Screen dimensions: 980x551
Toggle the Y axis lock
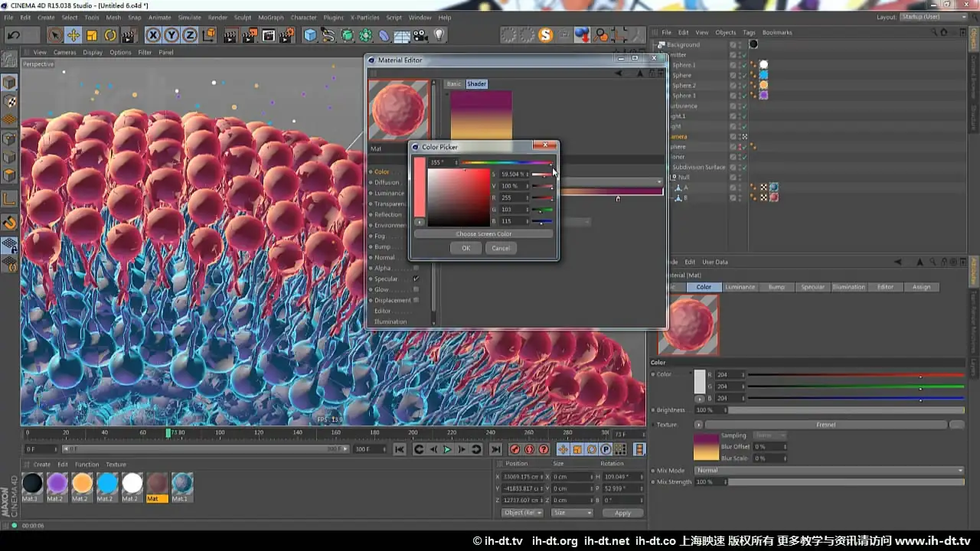(x=171, y=35)
